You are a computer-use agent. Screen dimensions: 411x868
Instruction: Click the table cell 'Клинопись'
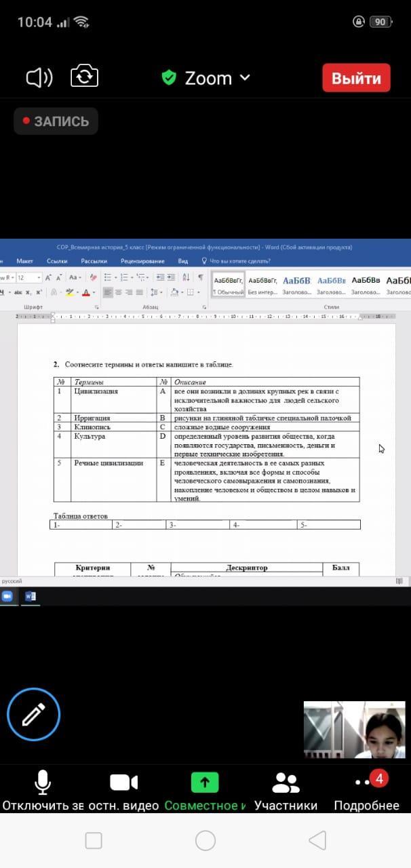[x=113, y=427]
